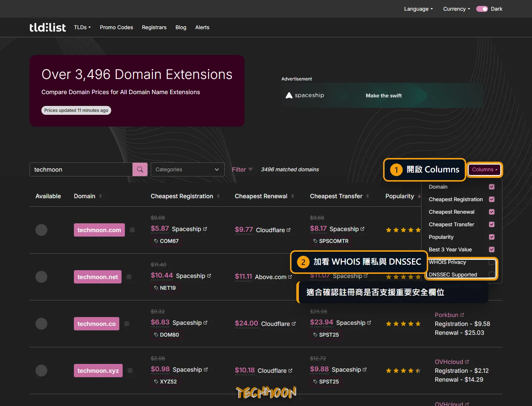Screen dimensions: 532x406
Task: Click the DOM80 promo code tag
Action: click(167, 335)
